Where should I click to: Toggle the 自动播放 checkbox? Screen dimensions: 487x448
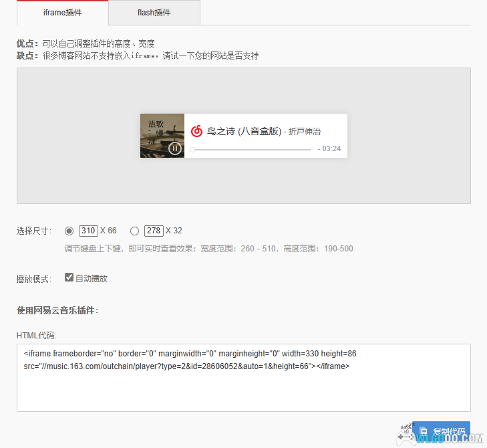point(69,277)
